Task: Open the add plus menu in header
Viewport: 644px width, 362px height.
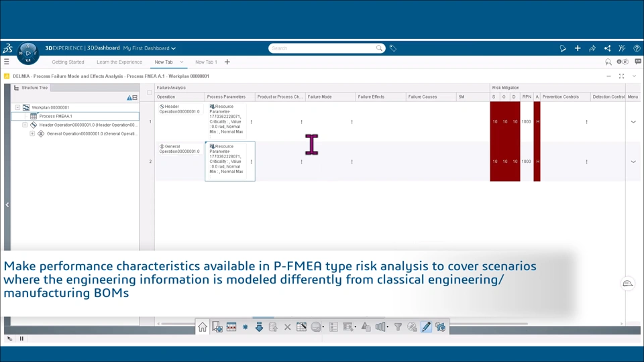Action: pyautogui.click(x=578, y=48)
